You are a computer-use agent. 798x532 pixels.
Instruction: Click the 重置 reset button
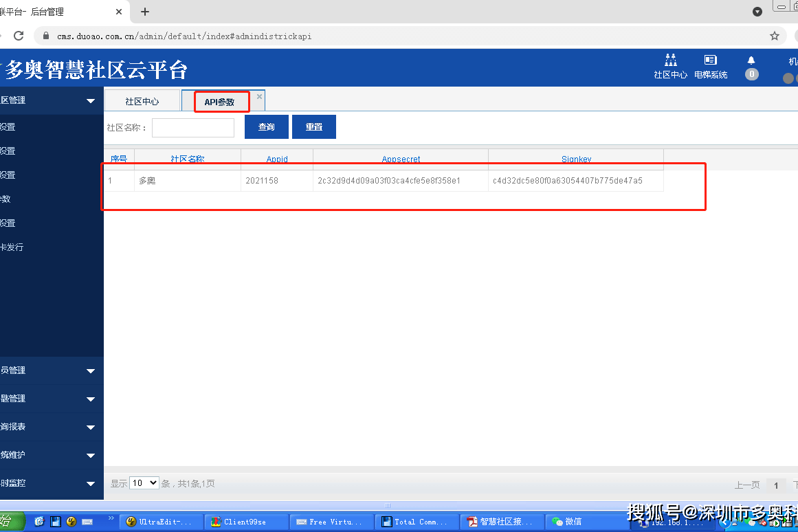point(314,127)
